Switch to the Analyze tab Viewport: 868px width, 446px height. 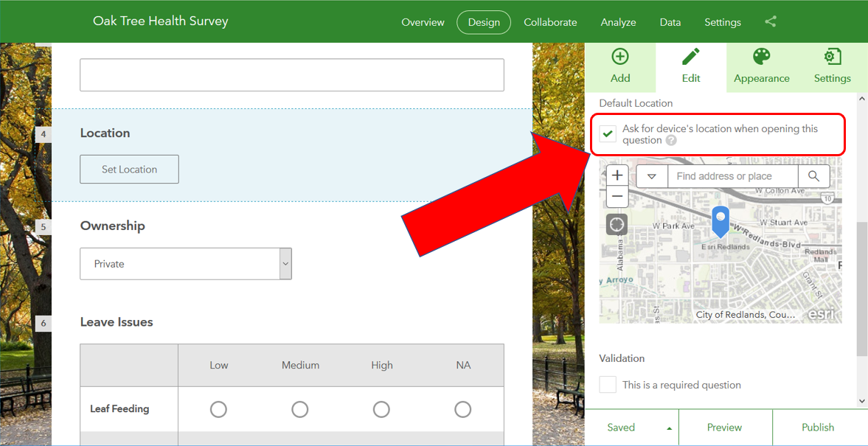tap(618, 22)
